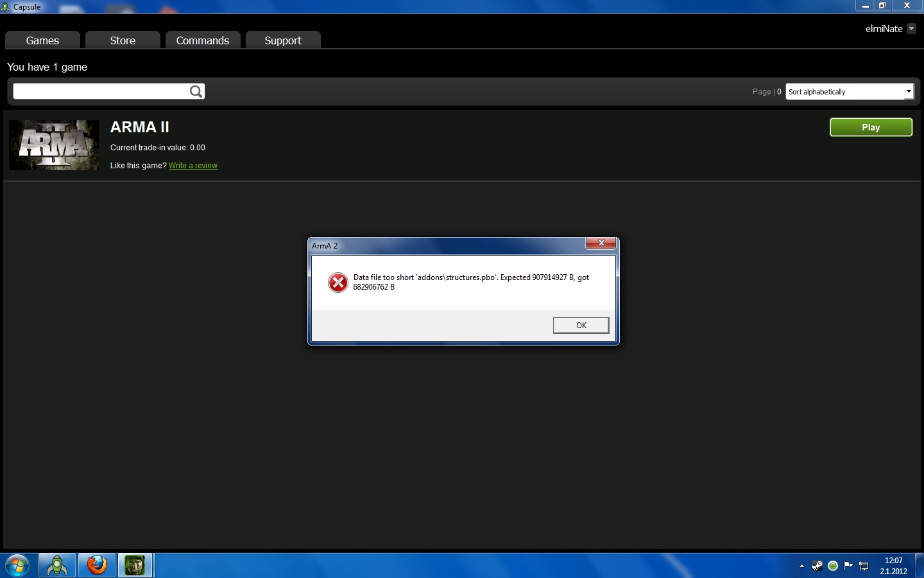Click into the game search field

pyautogui.click(x=100, y=92)
